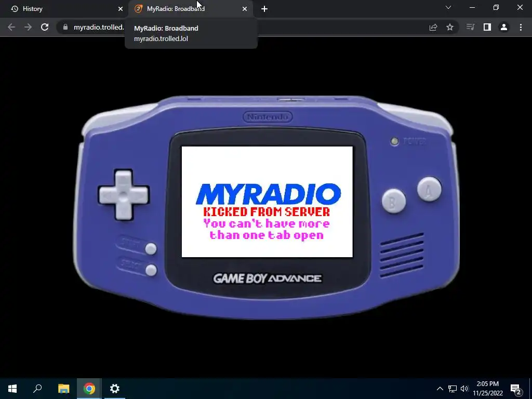This screenshot has height=399, width=532.
Task: Bookmark this page with the star
Action: click(x=450, y=27)
